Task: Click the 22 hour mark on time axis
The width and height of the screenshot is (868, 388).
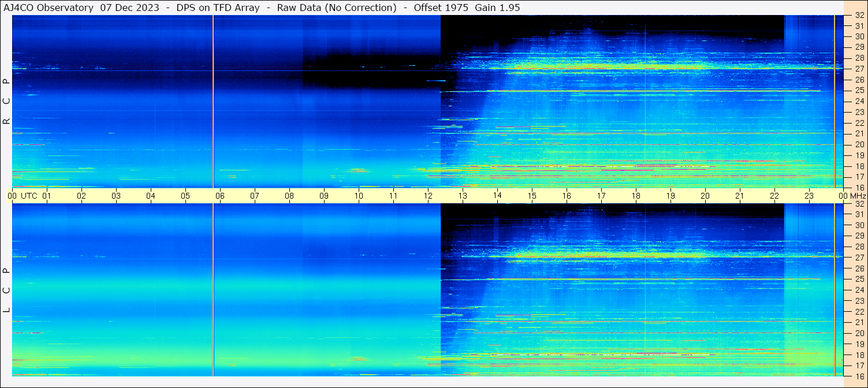Action: pos(774,196)
